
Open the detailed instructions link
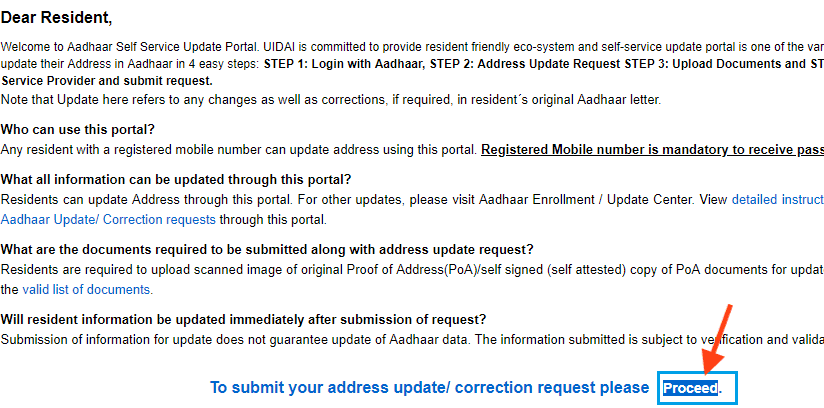click(x=778, y=200)
